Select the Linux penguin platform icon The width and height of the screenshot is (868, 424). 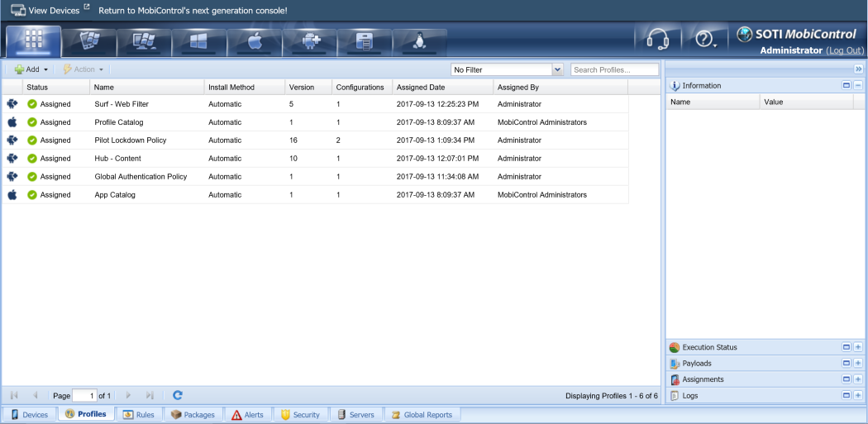pyautogui.click(x=419, y=41)
